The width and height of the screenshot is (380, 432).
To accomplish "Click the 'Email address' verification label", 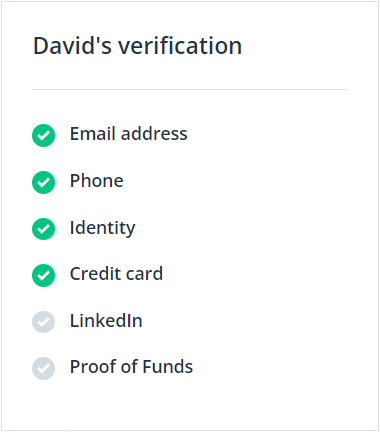I will [129, 134].
